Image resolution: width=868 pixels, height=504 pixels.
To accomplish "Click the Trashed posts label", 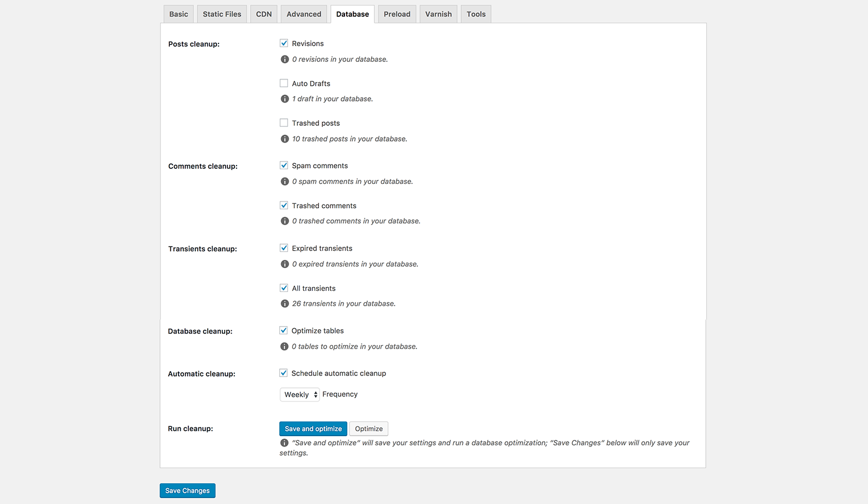I will pos(316,123).
